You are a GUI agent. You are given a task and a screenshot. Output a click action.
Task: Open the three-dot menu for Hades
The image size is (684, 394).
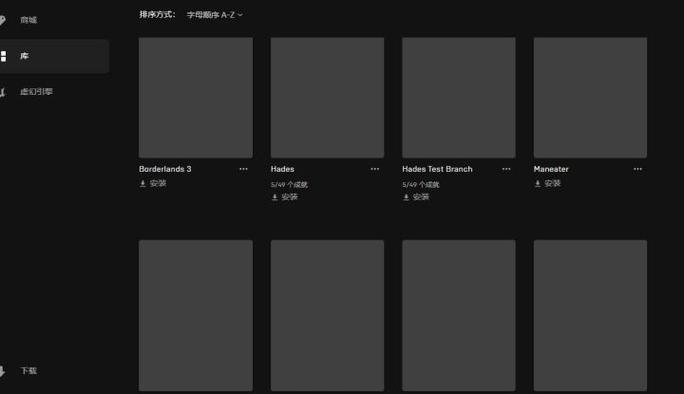pos(375,169)
